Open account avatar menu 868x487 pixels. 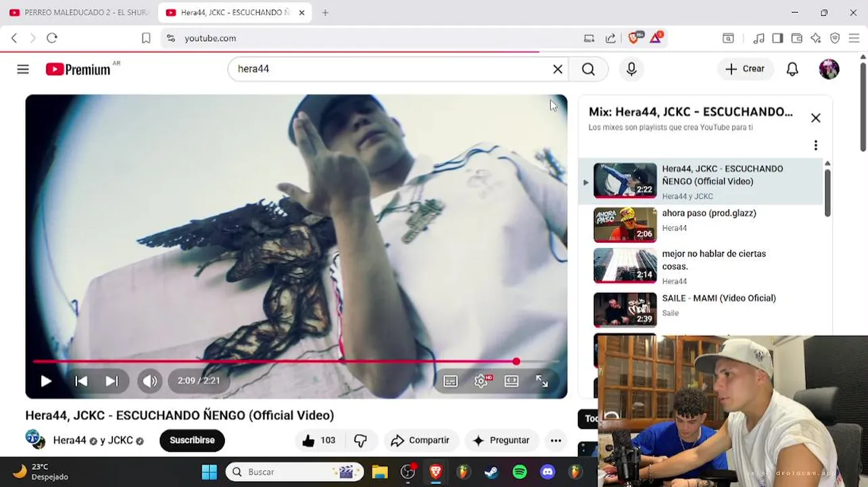pyautogui.click(x=829, y=69)
